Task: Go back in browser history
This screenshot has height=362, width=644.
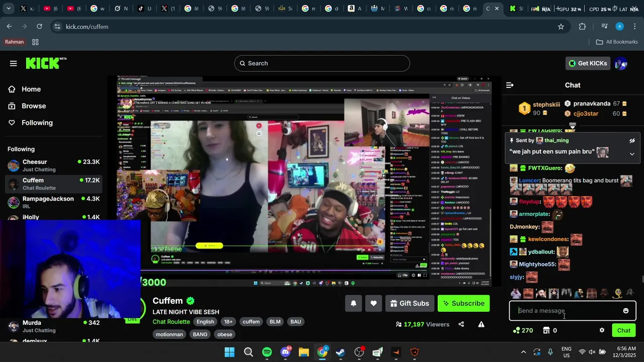Action: pyautogui.click(x=10, y=27)
